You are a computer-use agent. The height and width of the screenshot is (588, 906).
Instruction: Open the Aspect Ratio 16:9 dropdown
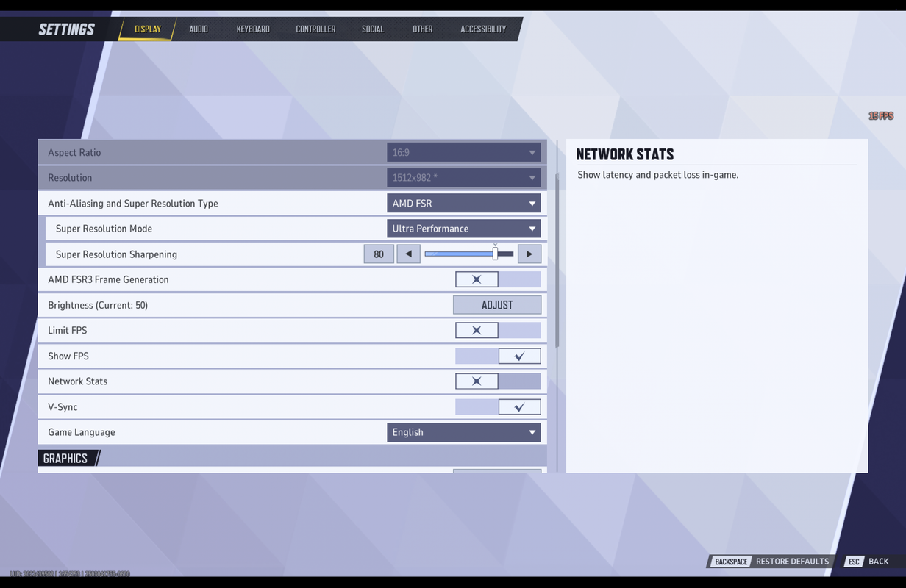[464, 152]
